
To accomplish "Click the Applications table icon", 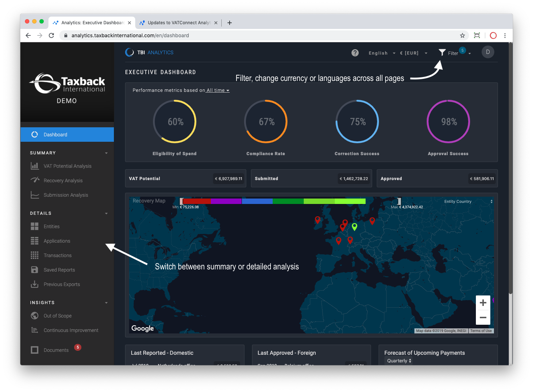I will coord(35,241).
